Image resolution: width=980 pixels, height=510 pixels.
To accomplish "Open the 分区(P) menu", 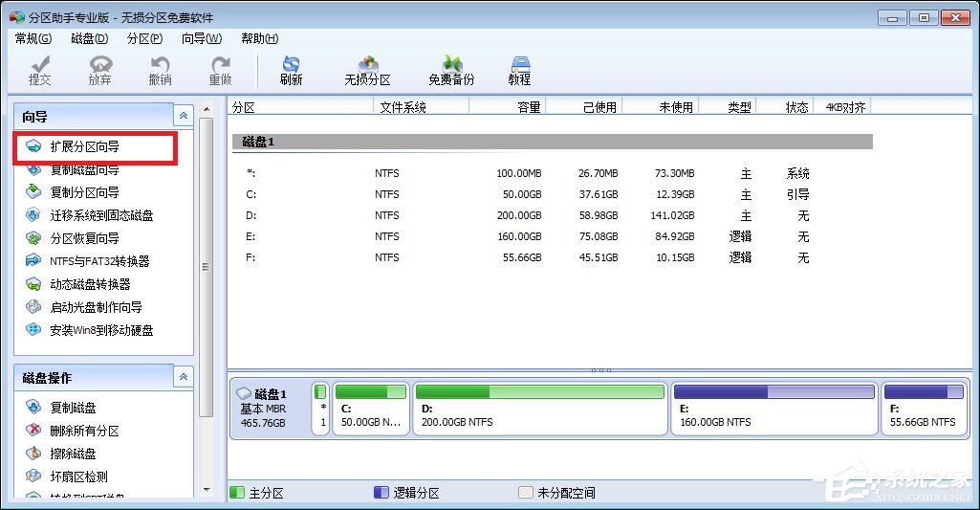I will (x=144, y=39).
